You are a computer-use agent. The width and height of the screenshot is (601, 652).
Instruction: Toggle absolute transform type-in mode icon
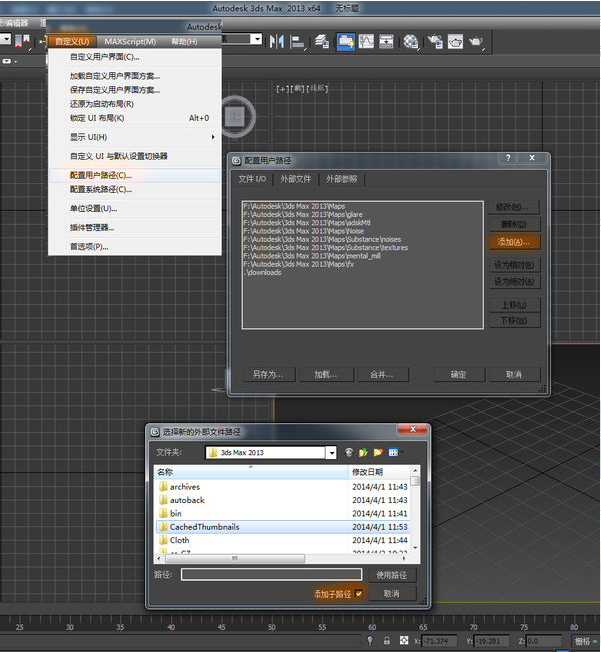[x=403, y=640]
